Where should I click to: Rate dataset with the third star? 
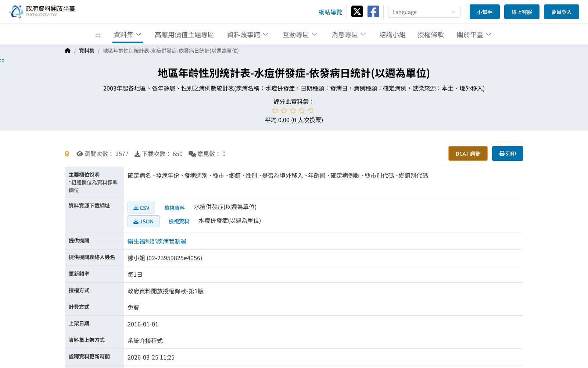click(x=293, y=110)
